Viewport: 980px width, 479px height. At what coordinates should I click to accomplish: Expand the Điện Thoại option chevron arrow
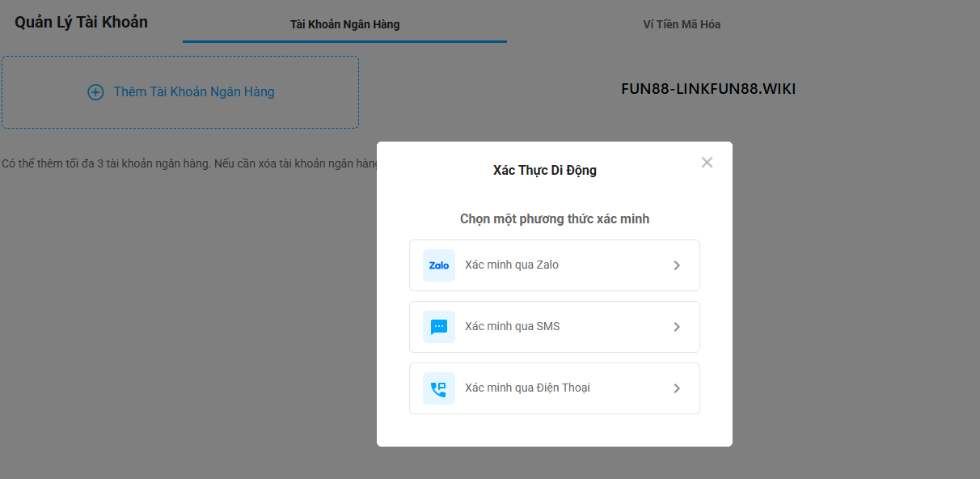pos(677,388)
